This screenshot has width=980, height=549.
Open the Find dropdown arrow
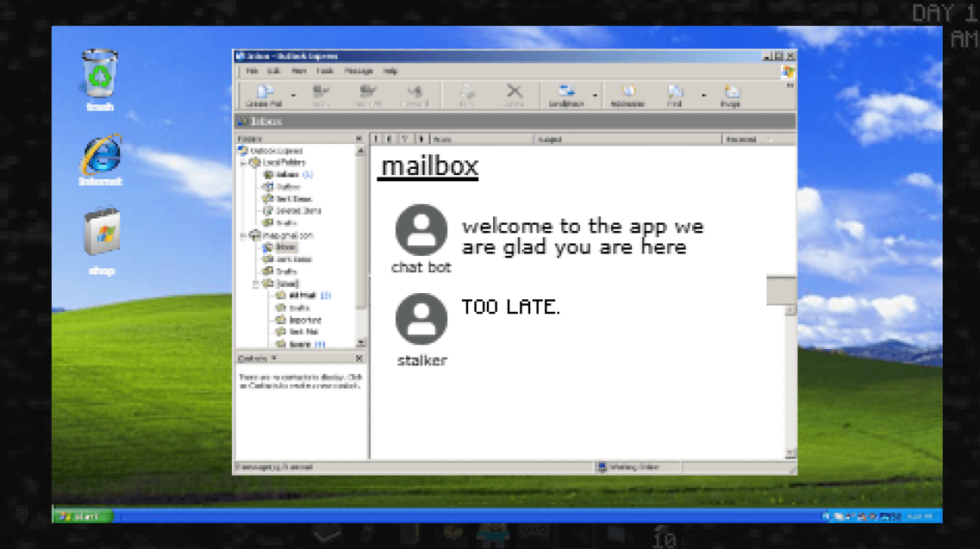(x=703, y=96)
